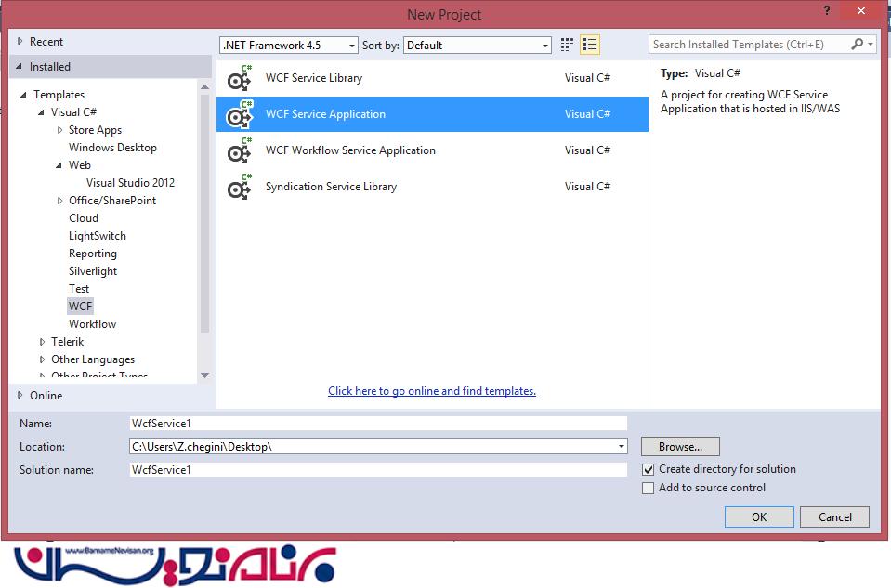Click the Cancel button
This screenshot has height=588, width=891.
click(834, 517)
